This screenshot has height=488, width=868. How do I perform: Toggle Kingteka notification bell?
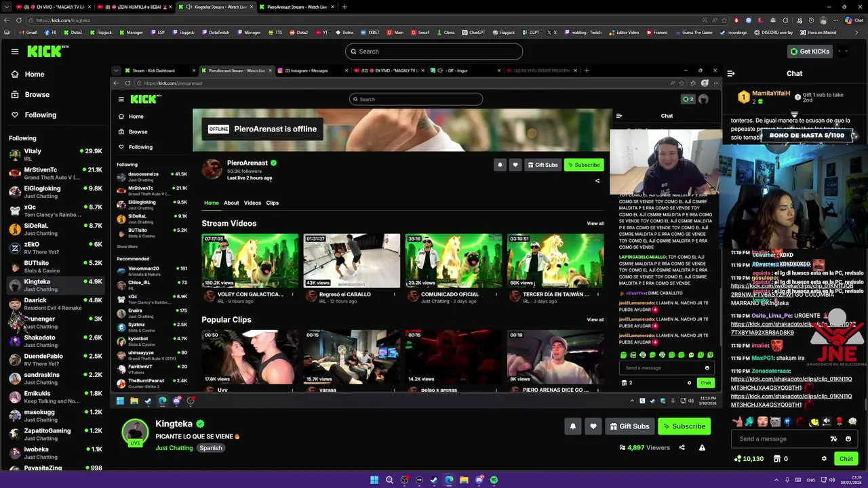tap(572, 426)
